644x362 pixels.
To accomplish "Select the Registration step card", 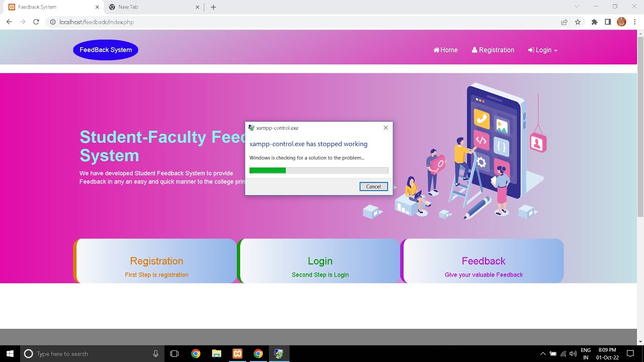I will (155, 261).
